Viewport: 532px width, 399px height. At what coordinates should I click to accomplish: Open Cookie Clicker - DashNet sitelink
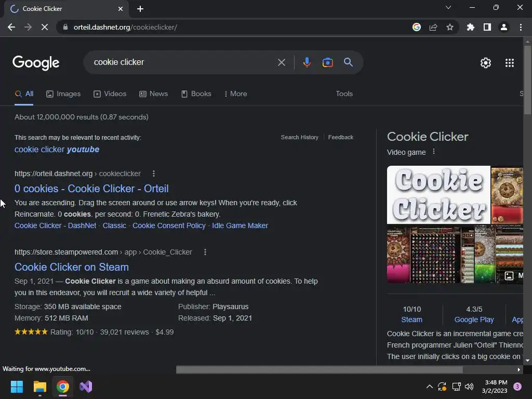(55, 225)
